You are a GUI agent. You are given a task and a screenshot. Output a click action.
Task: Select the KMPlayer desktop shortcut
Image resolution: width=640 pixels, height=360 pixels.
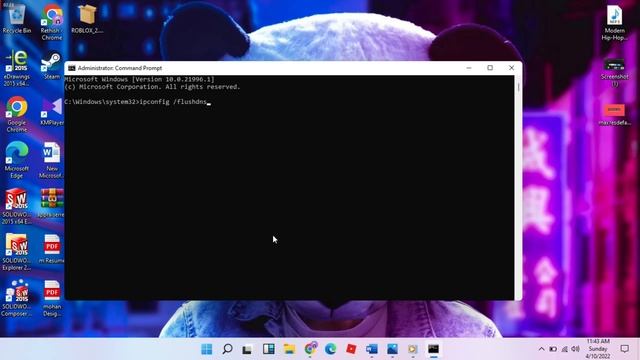click(x=52, y=111)
